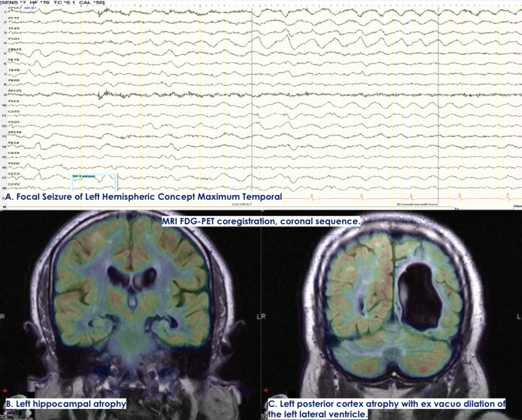Click the blue DR K1 label beside FP1-F7
This screenshot has width=522, height=420.
pyautogui.click(x=30, y=8)
